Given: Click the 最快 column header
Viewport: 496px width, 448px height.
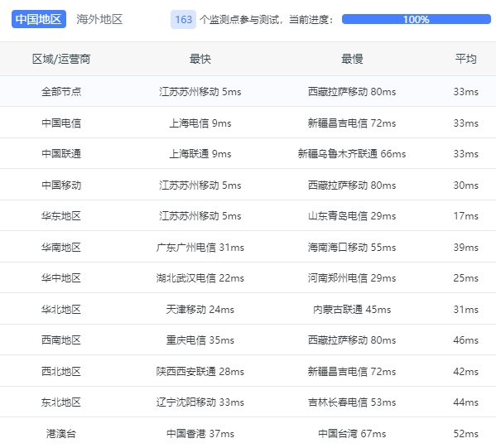Looking at the screenshot, I should tap(200, 59).
